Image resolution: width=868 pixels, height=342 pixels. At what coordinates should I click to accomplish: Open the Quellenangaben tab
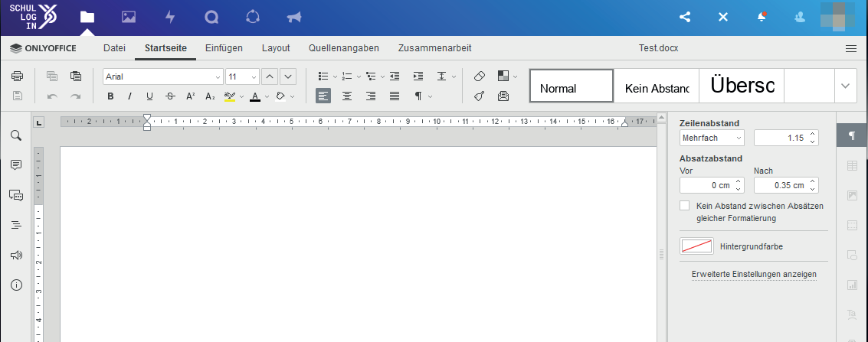tap(344, 48)
